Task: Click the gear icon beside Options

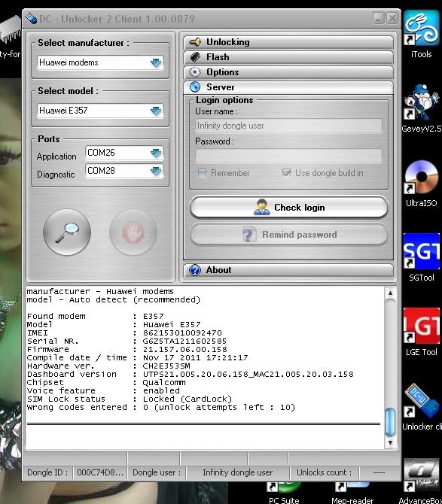Action: [x=194, y=72]
